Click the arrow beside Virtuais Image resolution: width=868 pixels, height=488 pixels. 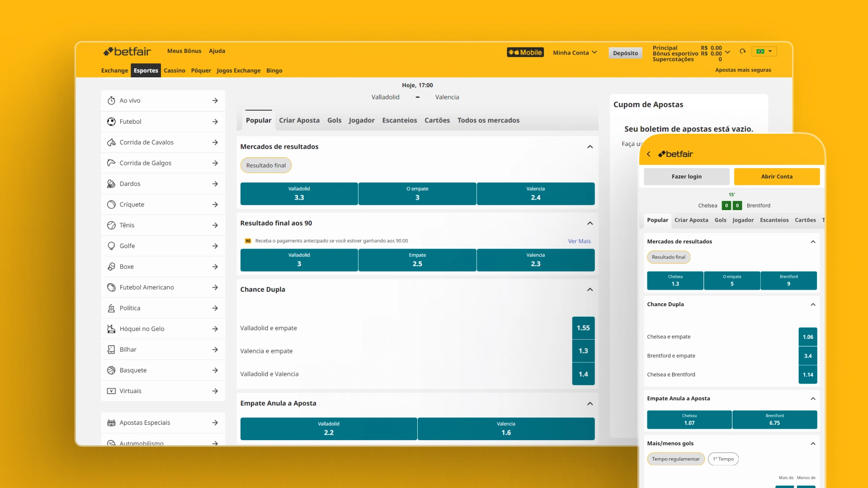click(x=215, y=391)
